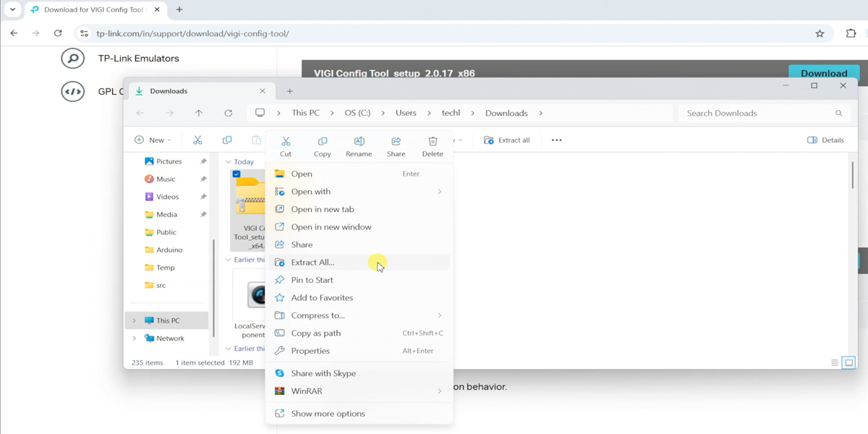Open browser extensions puzzle icon
The height and width of the screenshot is (434, 868).
tap(851, 33)
